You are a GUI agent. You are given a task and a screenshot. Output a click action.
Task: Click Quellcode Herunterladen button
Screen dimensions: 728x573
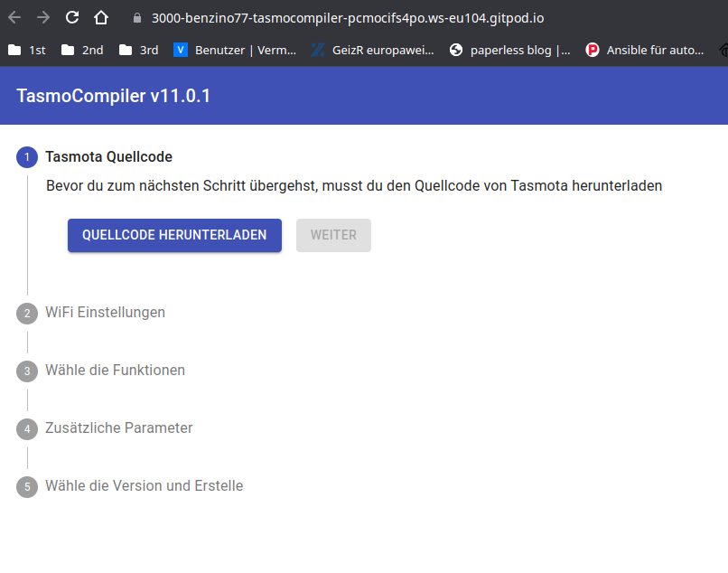pos(174,235)
